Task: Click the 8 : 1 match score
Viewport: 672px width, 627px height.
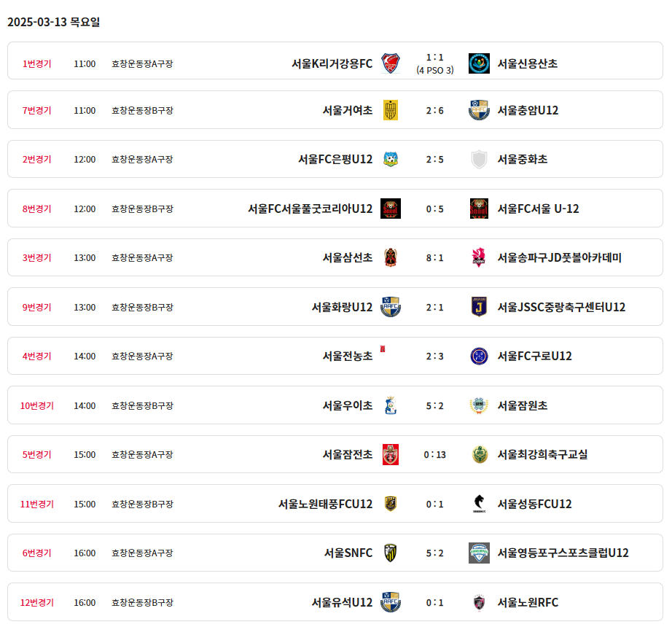Action: tap(435, 257)
